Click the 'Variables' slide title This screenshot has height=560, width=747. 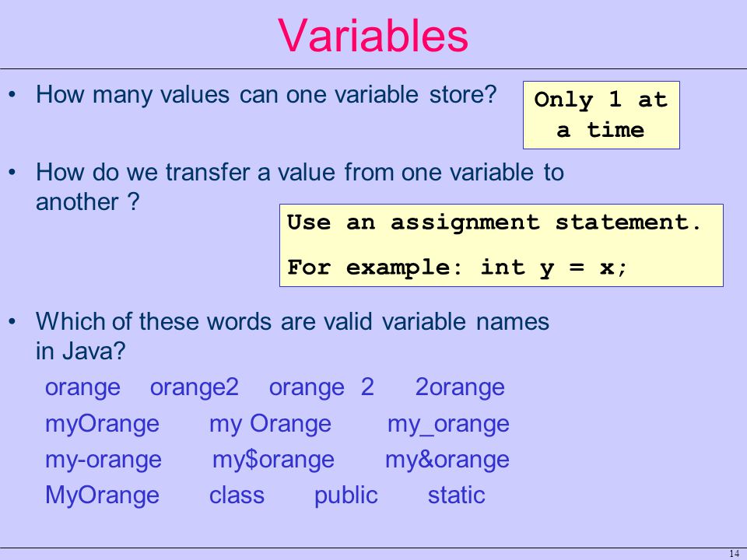pos(373,35)
